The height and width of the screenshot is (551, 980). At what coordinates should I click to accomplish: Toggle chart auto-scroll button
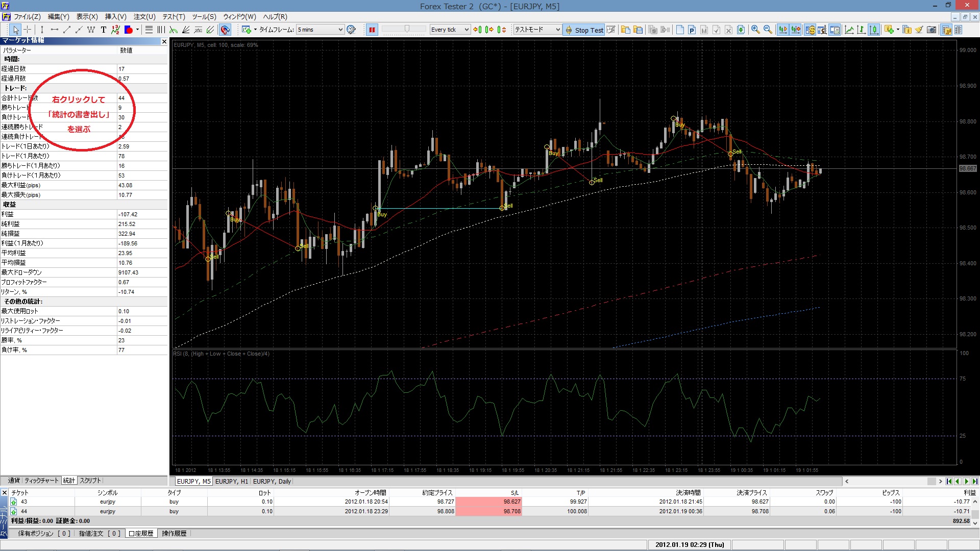pos(782,30)
